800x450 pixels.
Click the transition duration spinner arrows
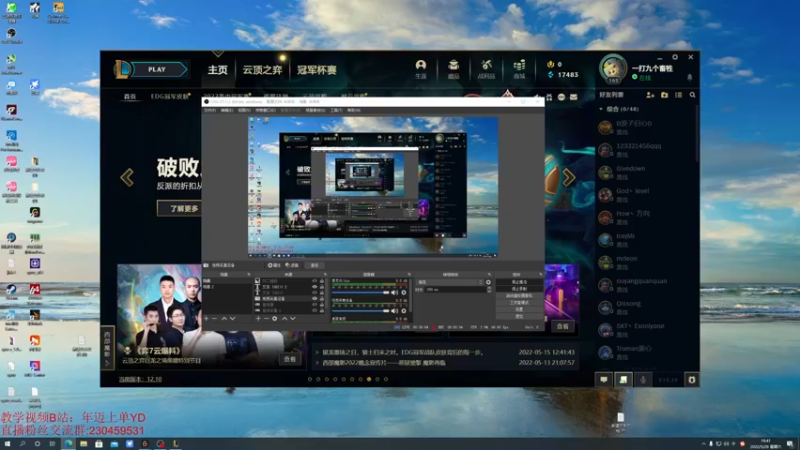pyautogui.click(x=490, y=289)
